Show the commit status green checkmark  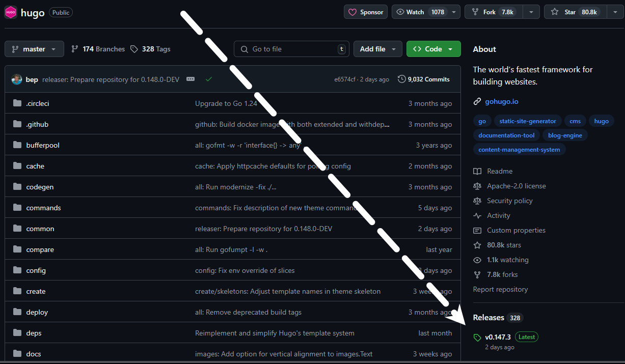(x=208, y=79)
